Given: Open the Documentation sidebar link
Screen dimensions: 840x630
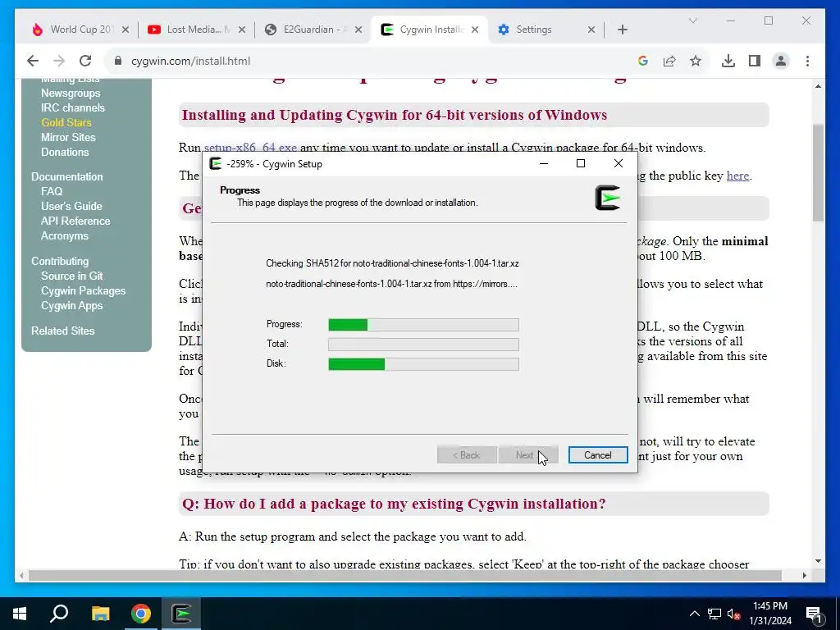Looking at the screenshot, I should click(x=67, y=177).
